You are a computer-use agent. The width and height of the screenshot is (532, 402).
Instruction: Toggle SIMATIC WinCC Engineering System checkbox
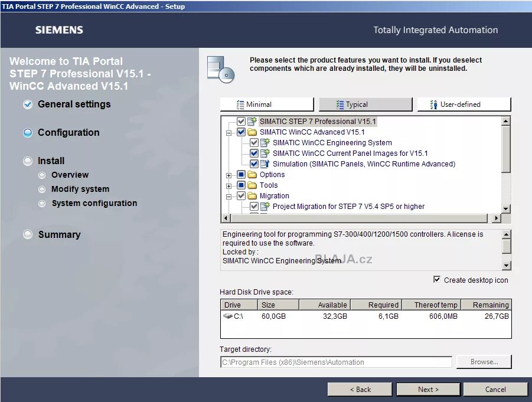254,142
